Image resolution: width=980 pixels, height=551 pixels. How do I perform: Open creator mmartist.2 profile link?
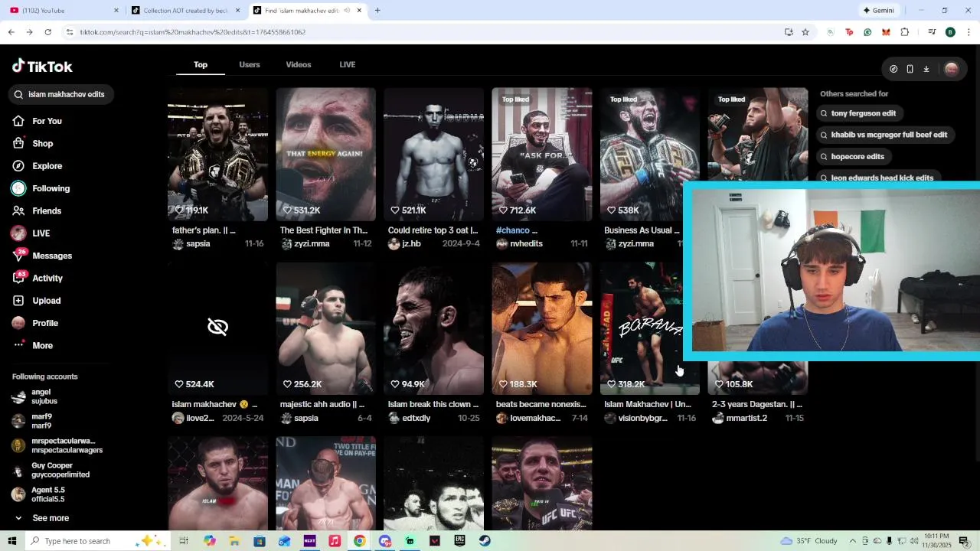click(x=740, y=419)
